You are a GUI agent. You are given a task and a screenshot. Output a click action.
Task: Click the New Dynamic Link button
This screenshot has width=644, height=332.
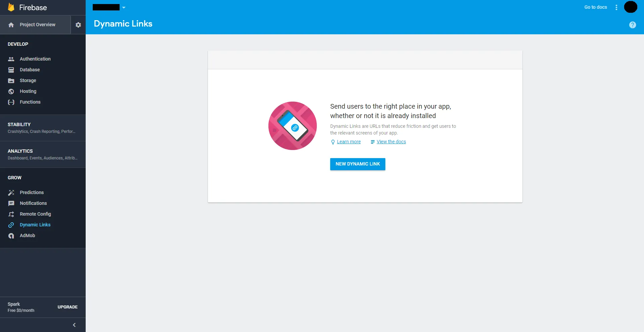(x=358, y=164)
